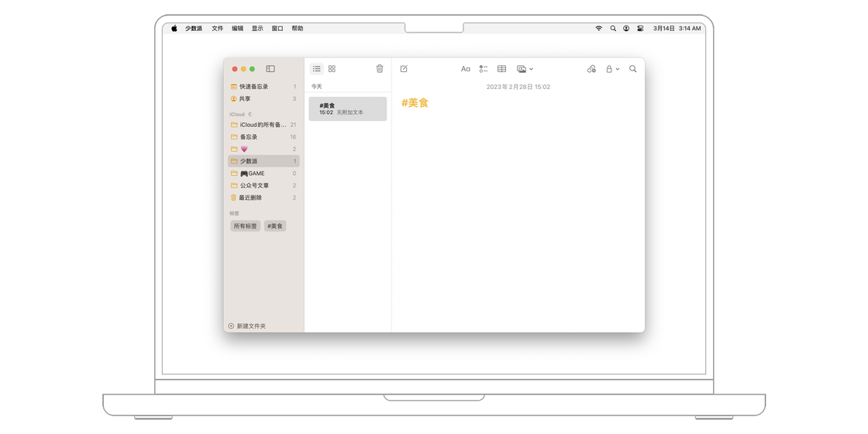Open the Aa text format menu
Viewport: 868px width, 434px height.
[466, 69]
